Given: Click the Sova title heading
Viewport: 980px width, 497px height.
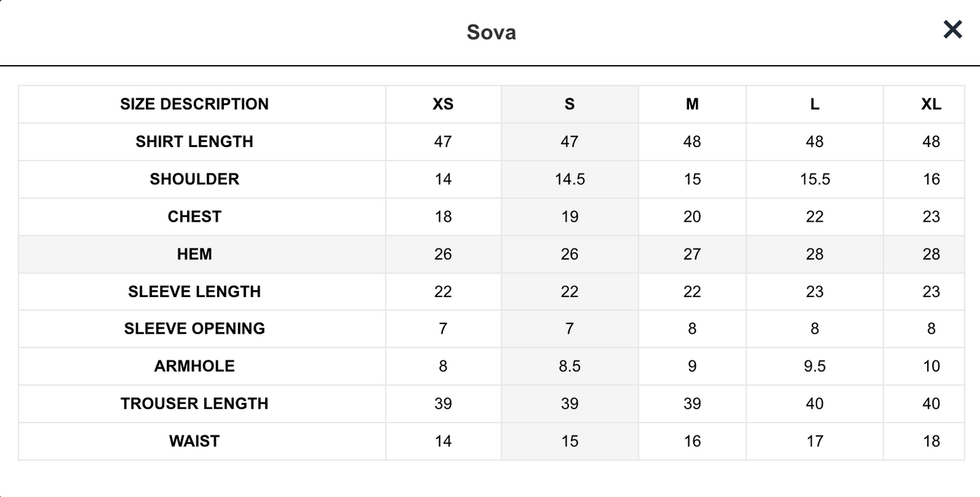Looking at the screenshot, I should tap(491, 33).
